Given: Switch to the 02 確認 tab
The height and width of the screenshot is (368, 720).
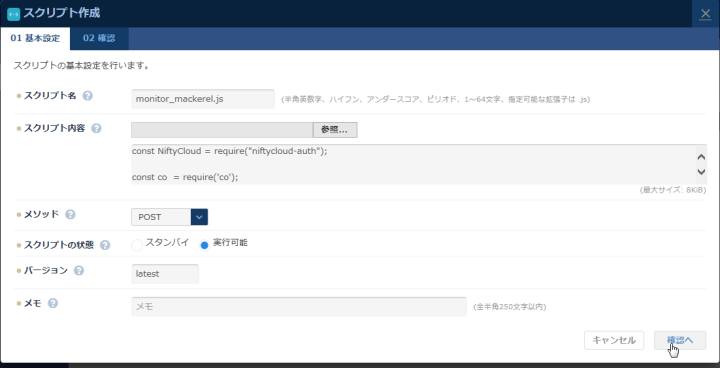Looking at the screenshot, I should coord(99,39).
